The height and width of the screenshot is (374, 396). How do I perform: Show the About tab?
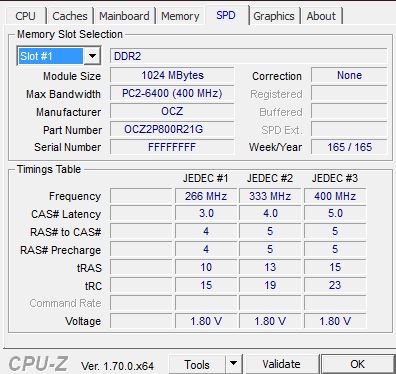pyautogui.click(x=321, y=16)
